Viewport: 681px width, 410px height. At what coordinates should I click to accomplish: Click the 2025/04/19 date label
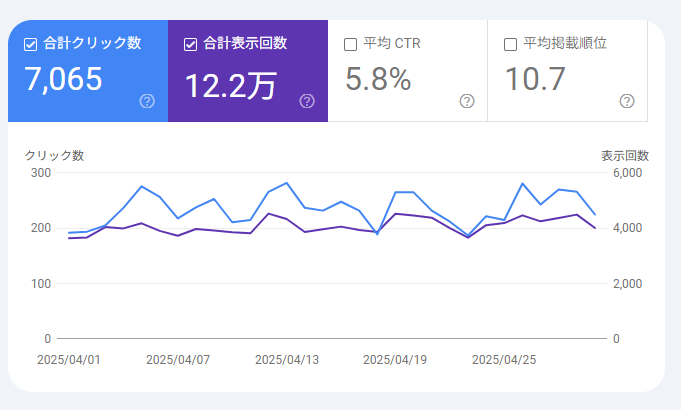(x=395, y=360)
